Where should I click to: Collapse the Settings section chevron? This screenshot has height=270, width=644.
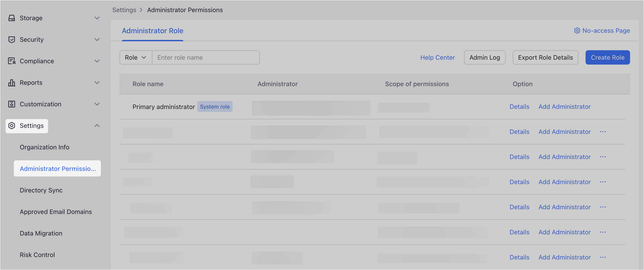pyautogui.click(x=97, y=126)
